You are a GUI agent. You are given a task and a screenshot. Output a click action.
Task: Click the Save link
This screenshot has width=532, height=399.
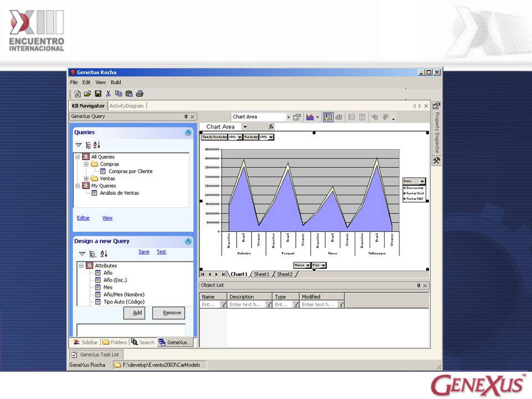[144, 252]
